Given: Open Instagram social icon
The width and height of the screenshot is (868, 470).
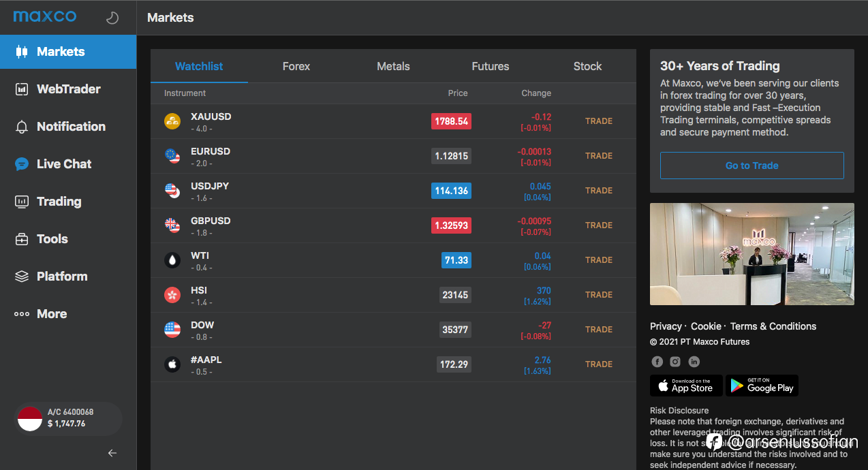Looking at the screenshot, I should (675, 362).
